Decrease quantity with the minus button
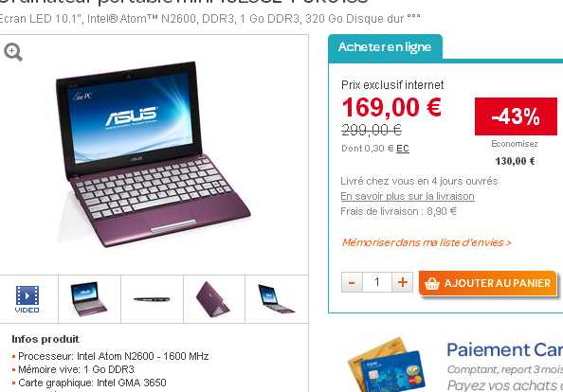Viewport: 563px width, 392px height. coord(352,282)
